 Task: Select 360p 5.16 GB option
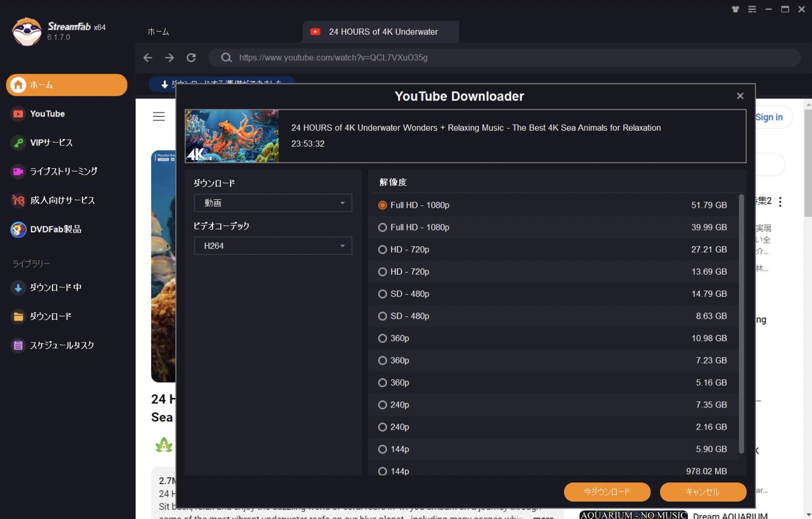[x=553, y=382]
